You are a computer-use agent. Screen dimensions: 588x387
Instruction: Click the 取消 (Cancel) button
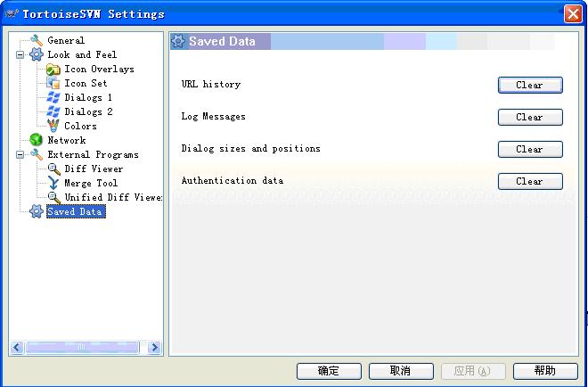click(x=401, y=371)
